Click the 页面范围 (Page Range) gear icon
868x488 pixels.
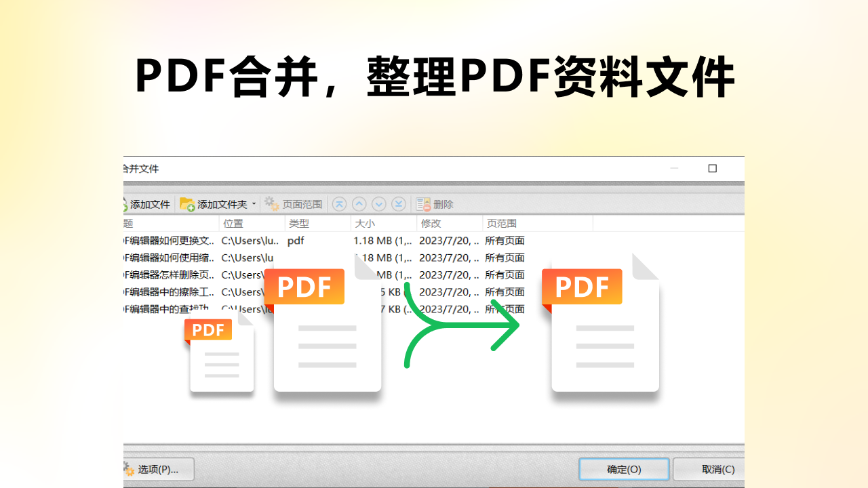(271, 204)
